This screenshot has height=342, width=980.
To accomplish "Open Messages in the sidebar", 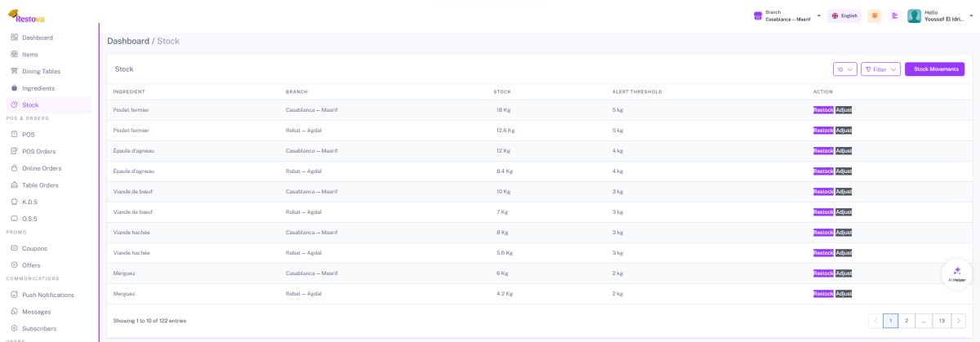I will coord(48,312).
